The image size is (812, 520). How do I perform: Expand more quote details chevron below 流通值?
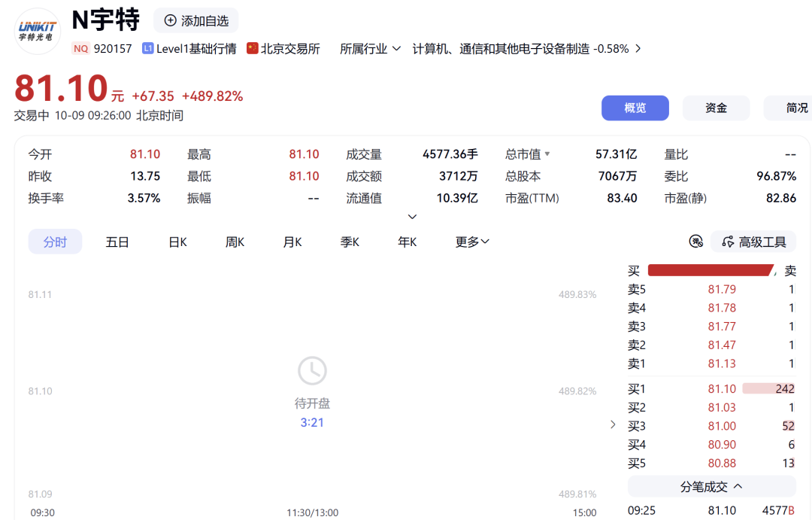(412, 217)
